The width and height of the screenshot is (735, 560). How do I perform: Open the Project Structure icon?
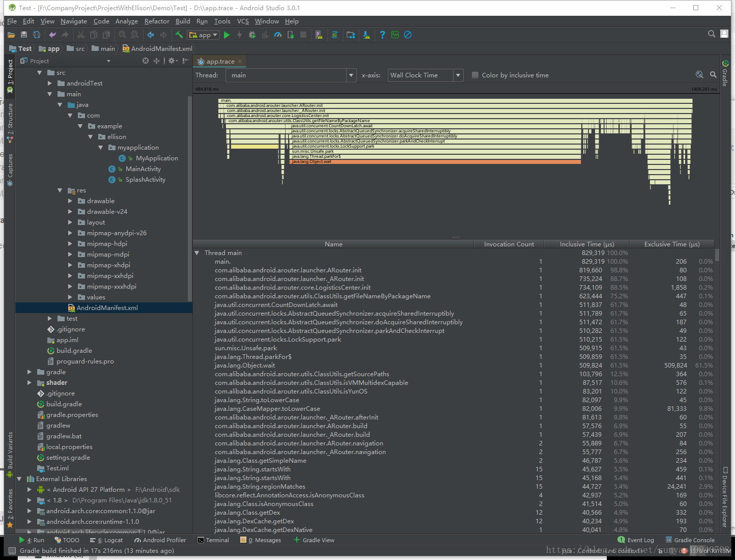pyautogui.click(x=351, y=35)
